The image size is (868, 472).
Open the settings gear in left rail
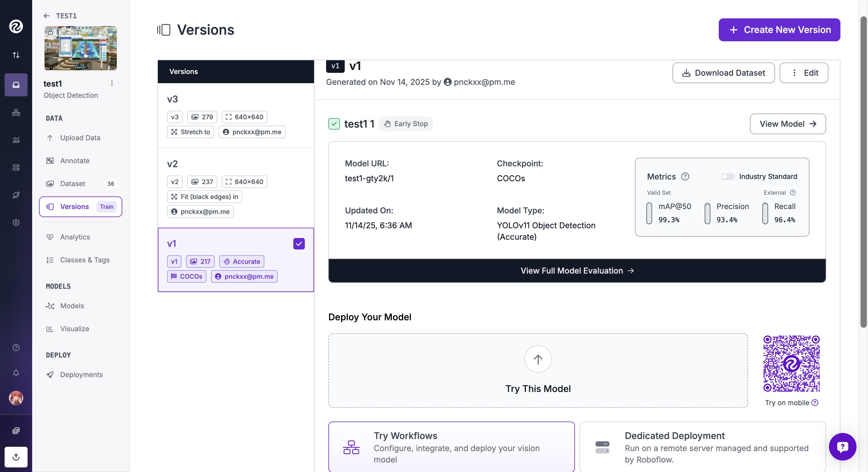16,223
